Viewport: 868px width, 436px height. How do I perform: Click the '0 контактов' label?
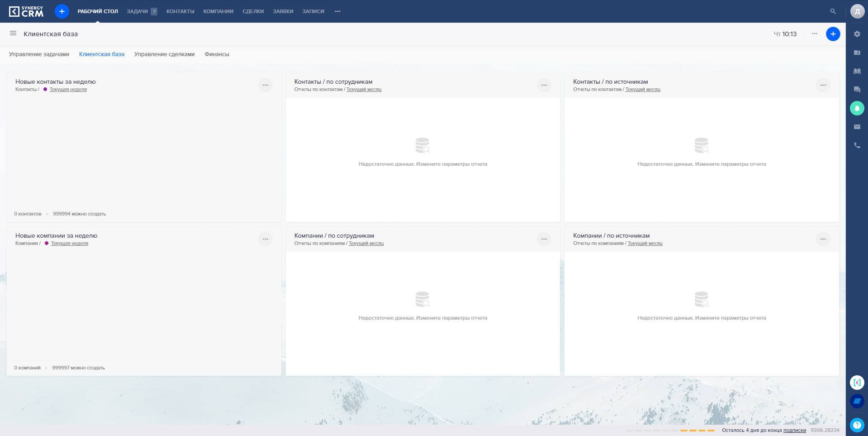[28, 214]
